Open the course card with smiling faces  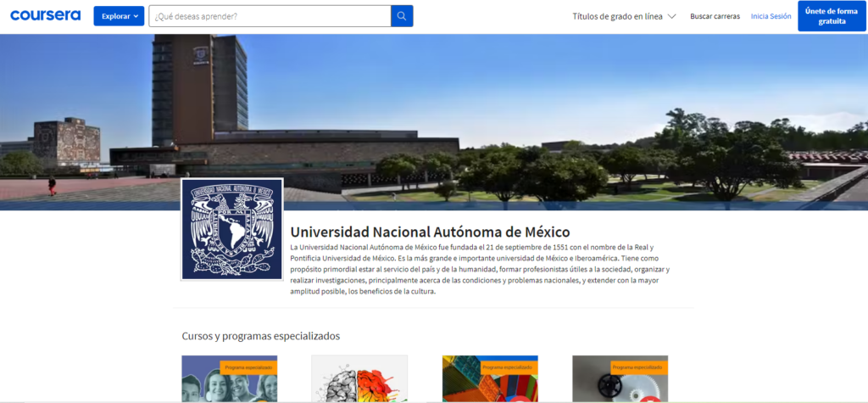tap(229, 378)
